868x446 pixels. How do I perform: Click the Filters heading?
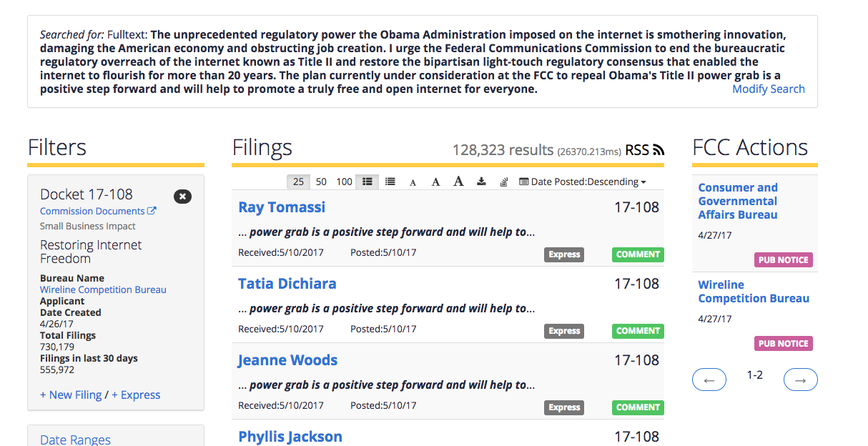pos(57,147)
